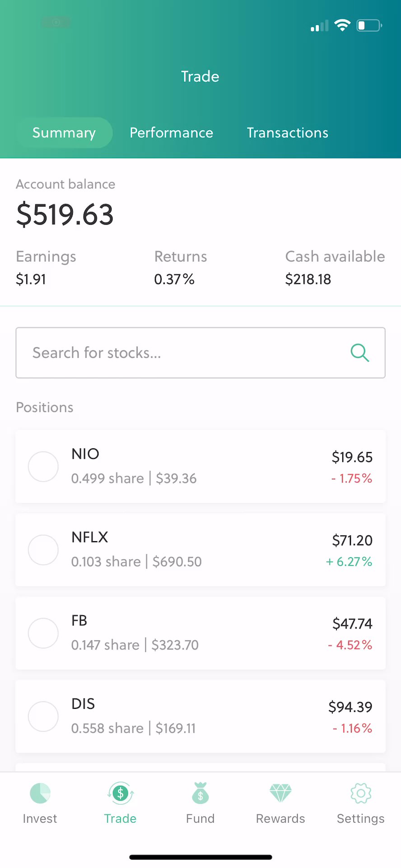Tap the NFLX stock logo circle
The width and height of the screenshot is (401, 868).
pos(43,550)
